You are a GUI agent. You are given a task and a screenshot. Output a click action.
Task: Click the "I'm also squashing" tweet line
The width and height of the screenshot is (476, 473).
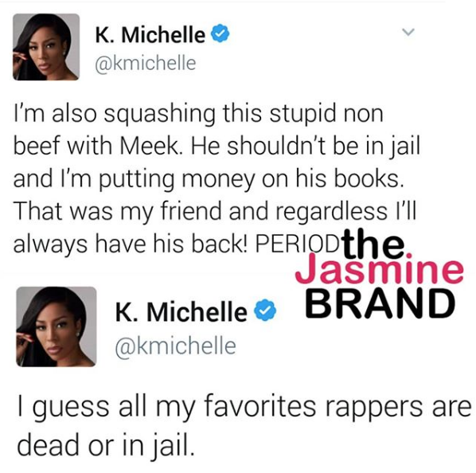(198, 115)
